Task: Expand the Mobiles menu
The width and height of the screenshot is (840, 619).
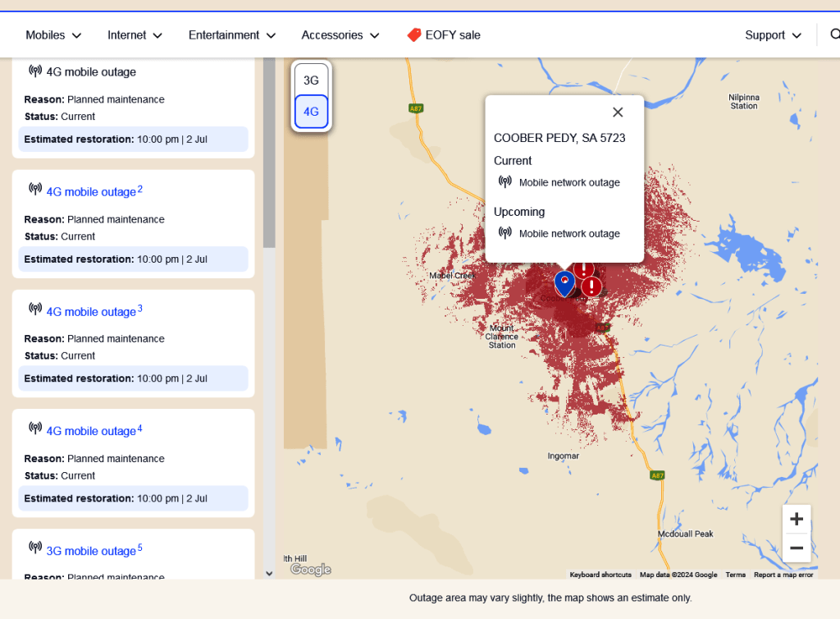Action: tap(53, 35)
